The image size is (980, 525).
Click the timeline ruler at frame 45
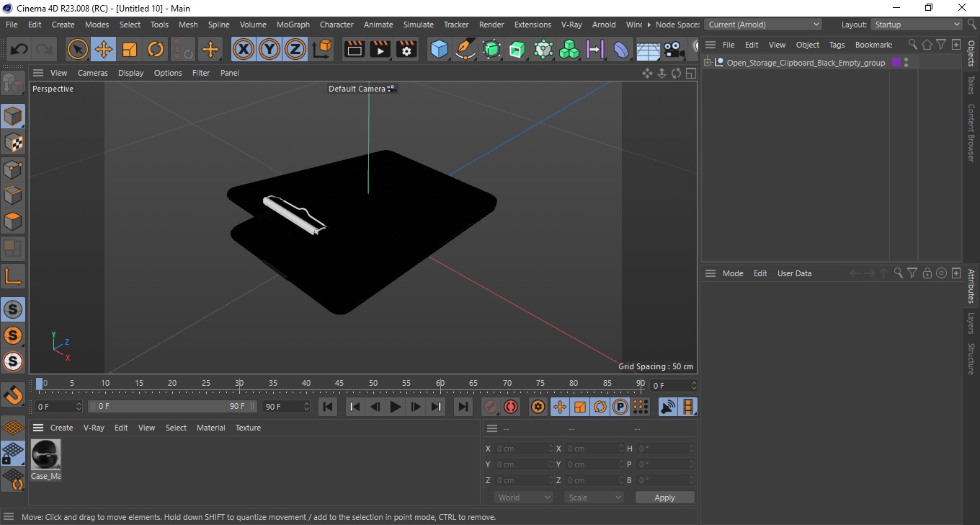[339, 383]
